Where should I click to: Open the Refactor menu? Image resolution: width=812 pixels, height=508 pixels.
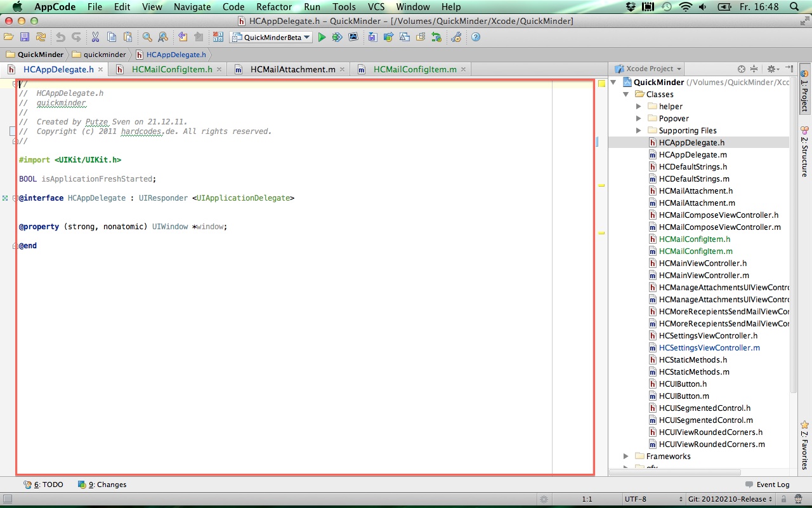(274, 7)
